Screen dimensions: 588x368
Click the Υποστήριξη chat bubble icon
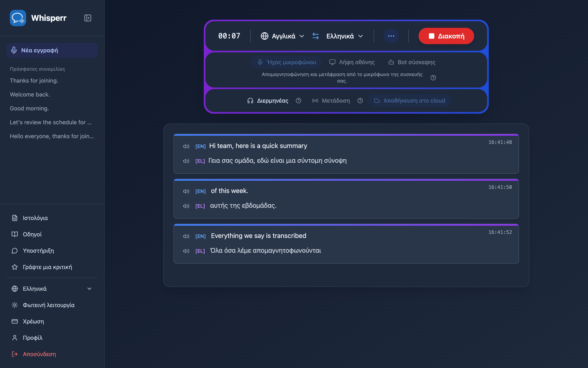[15, 251]
